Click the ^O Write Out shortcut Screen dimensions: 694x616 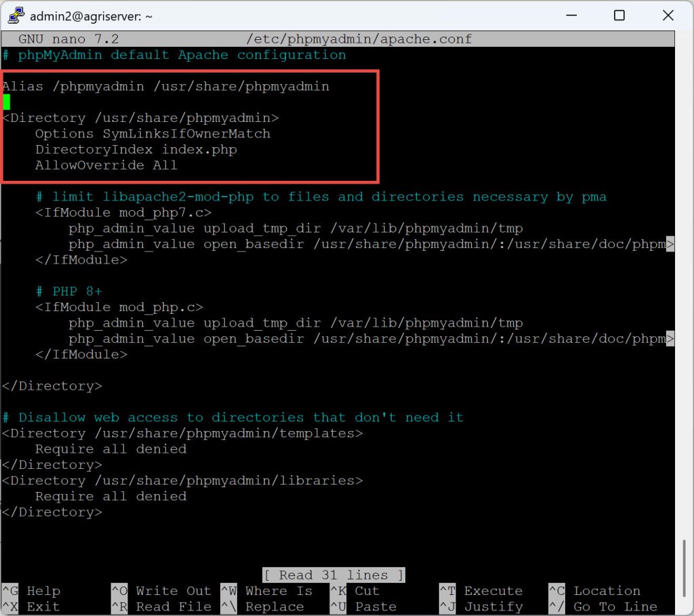click(161, 591)
